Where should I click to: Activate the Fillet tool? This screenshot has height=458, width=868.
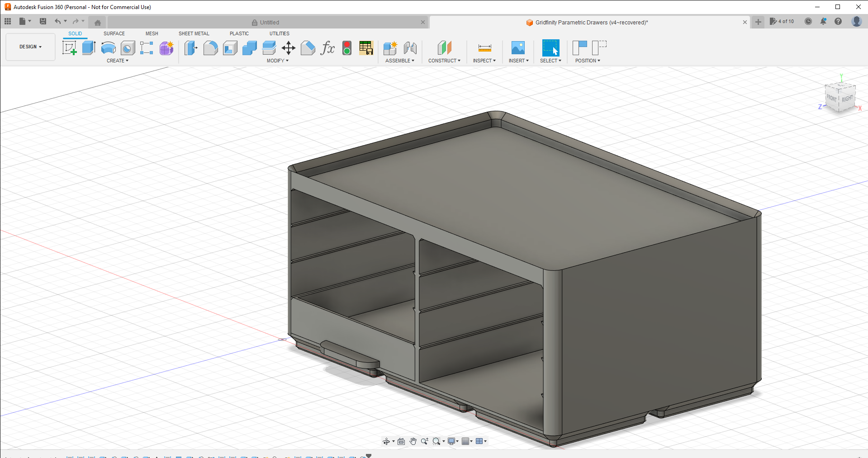(x=211, y=48)
